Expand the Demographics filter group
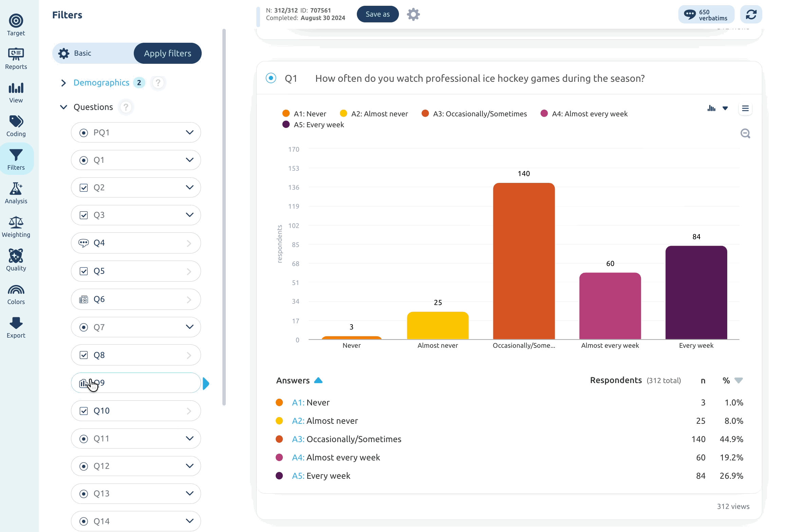Viewport: 787px width, 532px height. pyautogui.click(x=63, y=83)
